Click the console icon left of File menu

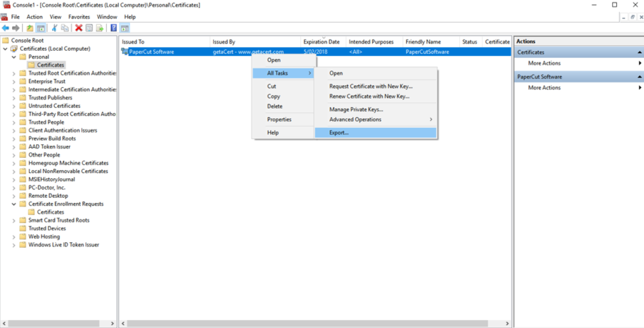4,17
